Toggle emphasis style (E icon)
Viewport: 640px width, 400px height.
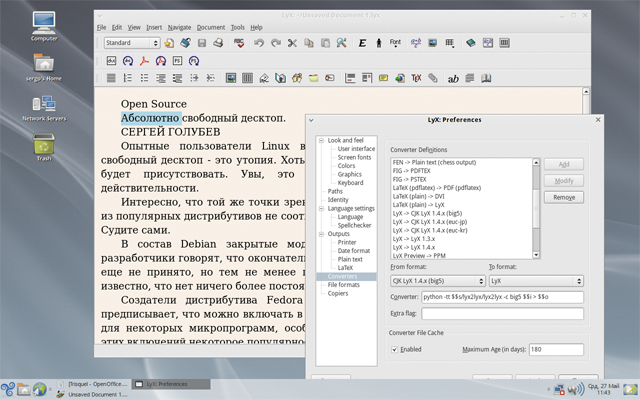point(362,43)
